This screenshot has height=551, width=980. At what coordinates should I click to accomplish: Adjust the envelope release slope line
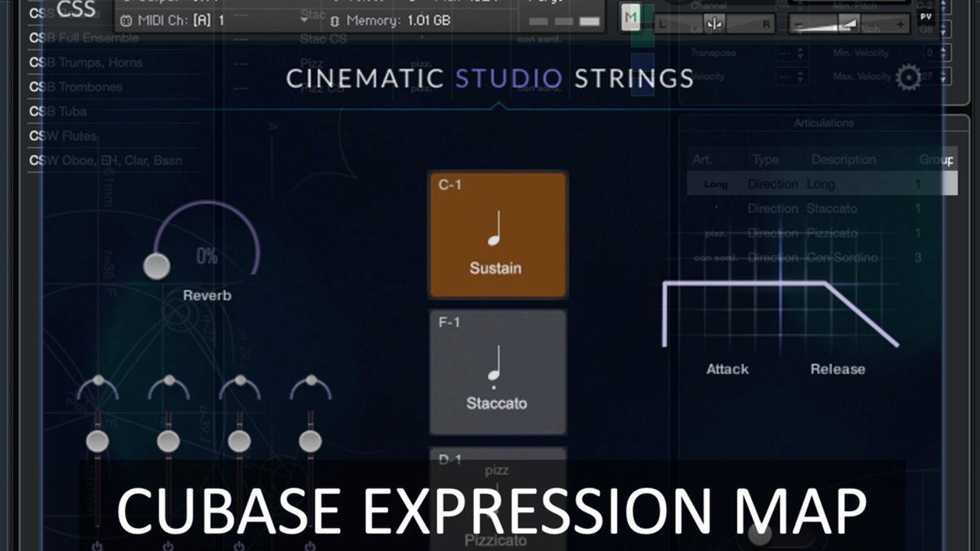click(x=861, y=315)
